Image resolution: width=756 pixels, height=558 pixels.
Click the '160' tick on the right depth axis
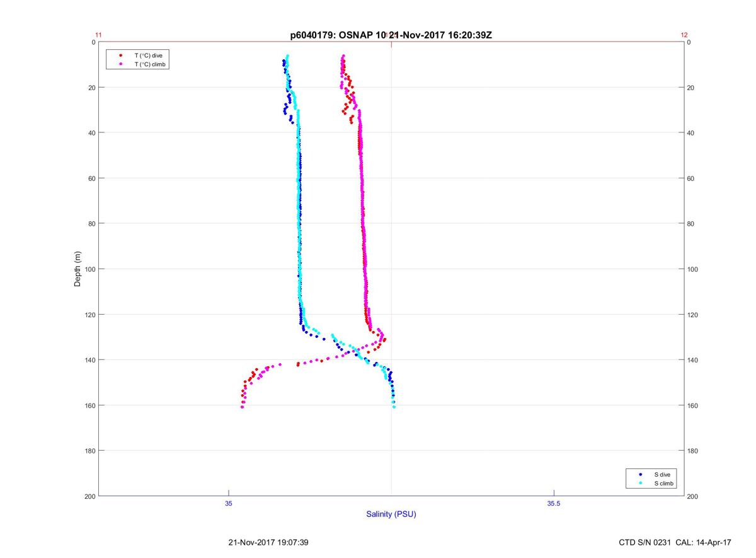pyautogui.click(x=693, y=405)
